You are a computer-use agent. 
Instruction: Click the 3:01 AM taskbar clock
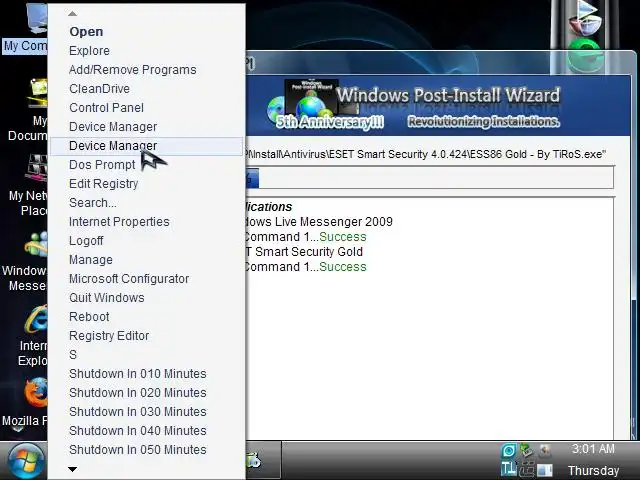pos(593,449)
